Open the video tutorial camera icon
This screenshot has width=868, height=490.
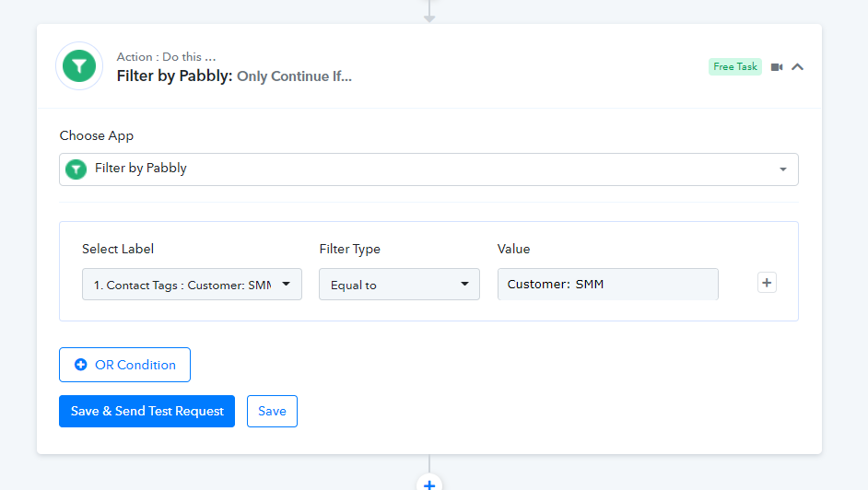(777, 67)
